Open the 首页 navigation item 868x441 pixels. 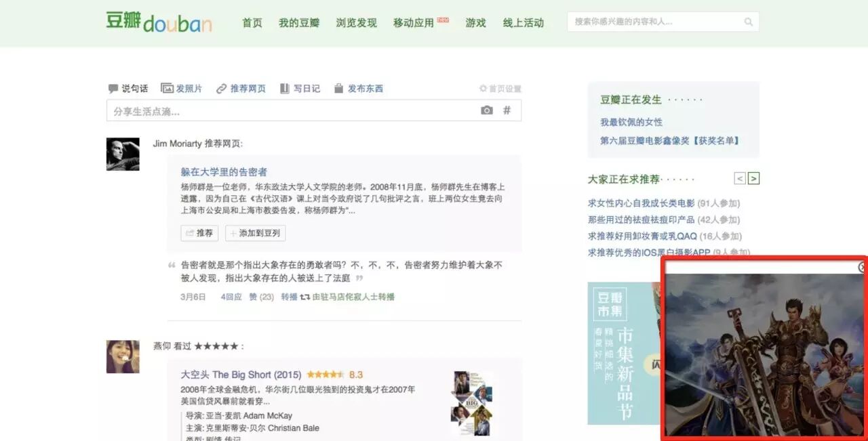tap(252, 23)
